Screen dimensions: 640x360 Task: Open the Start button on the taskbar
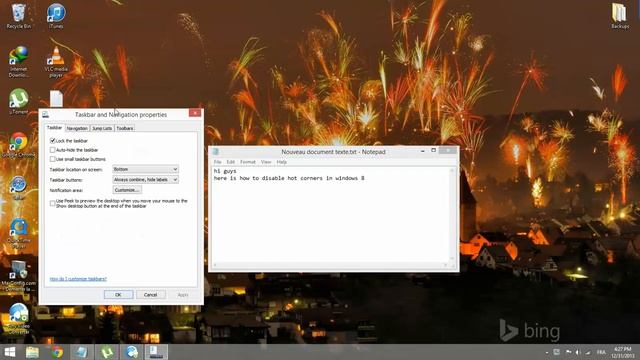coord(10,352)
